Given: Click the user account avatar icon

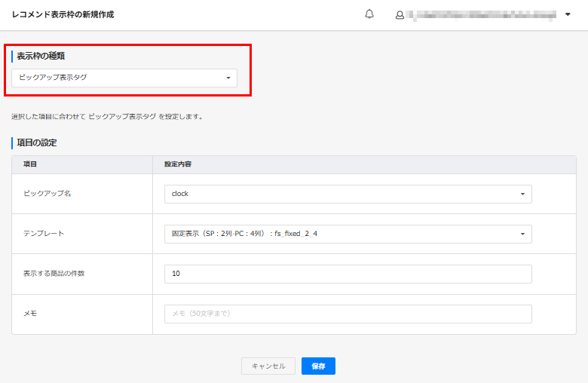Looking at the screenshot, I should [400, 15].
